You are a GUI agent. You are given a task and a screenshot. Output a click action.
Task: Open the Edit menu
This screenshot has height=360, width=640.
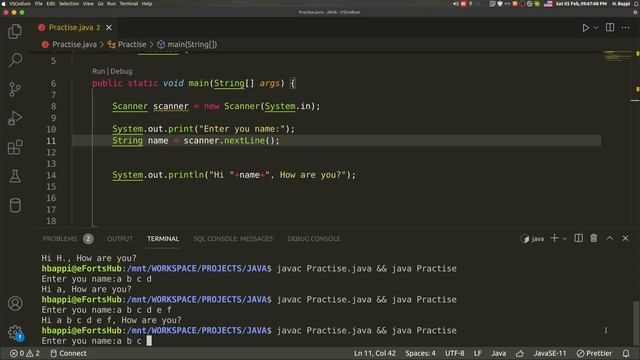[x=51, y=4]
